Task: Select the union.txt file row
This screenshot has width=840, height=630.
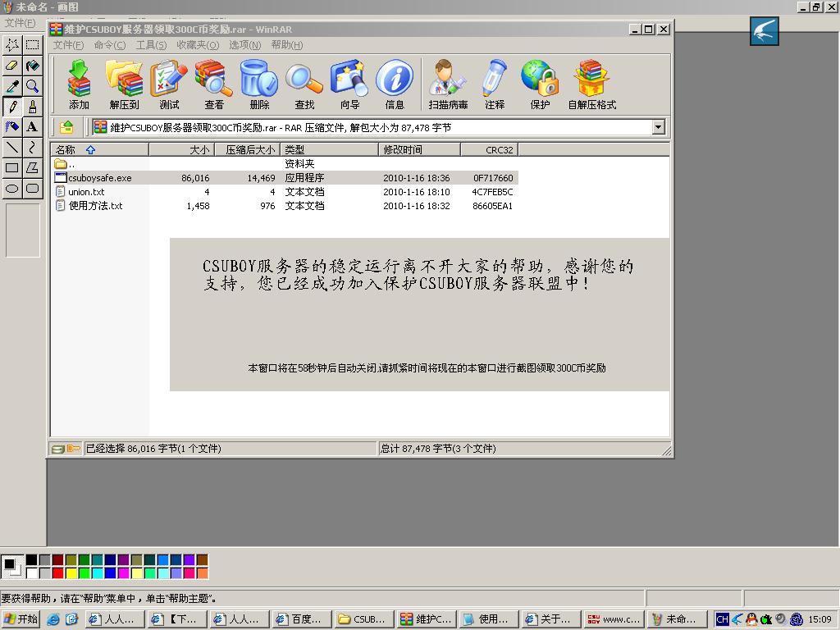Action: point(285,192)
